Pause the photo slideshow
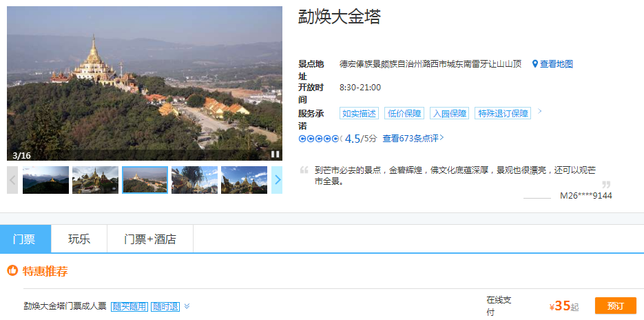Viewport: 644px width, 320px height. (x=275, y=154)
